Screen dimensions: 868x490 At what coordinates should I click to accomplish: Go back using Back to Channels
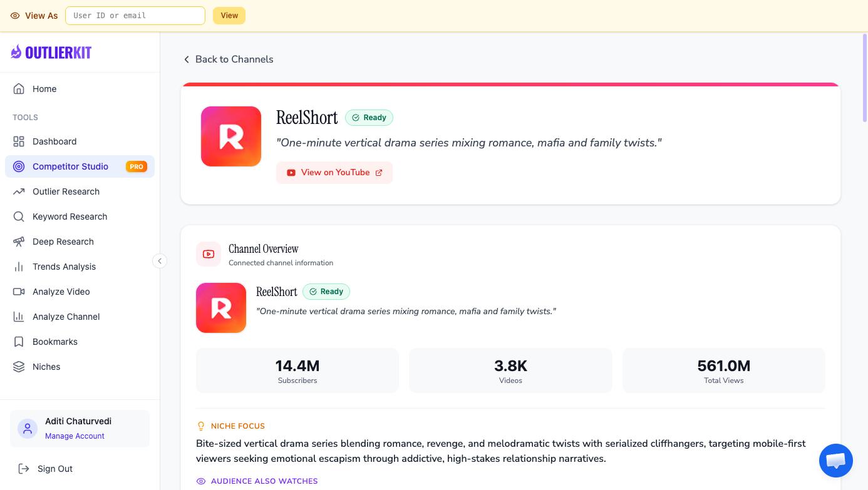click(229, 59)
